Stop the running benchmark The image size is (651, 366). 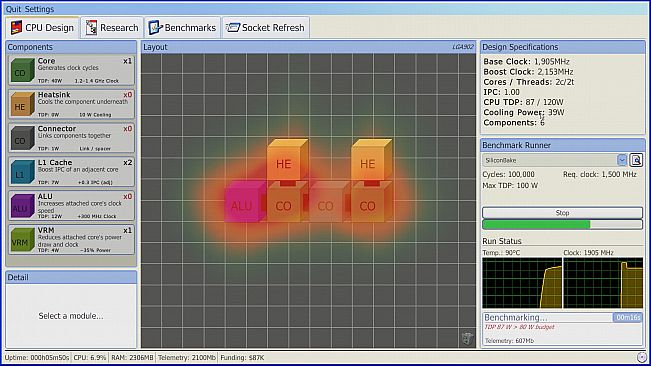point(562,212)
